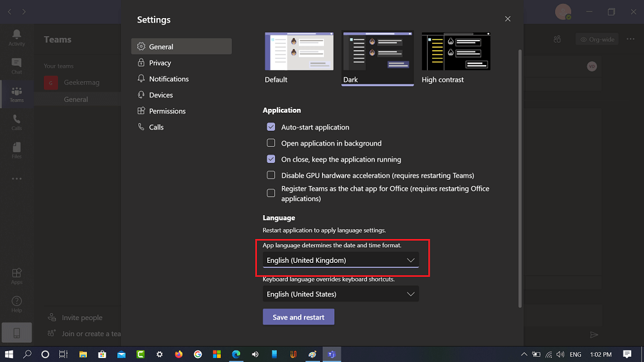Open Calls from the left app bar
The height and width of the screenshot is (362, 644).
coord(17,122)
